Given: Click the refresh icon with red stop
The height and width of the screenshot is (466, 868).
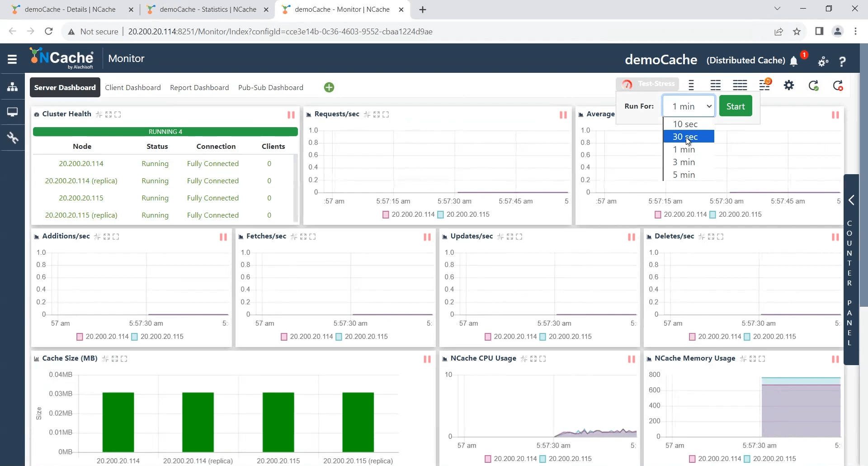Looking at the screenshot, I should 838,86.
